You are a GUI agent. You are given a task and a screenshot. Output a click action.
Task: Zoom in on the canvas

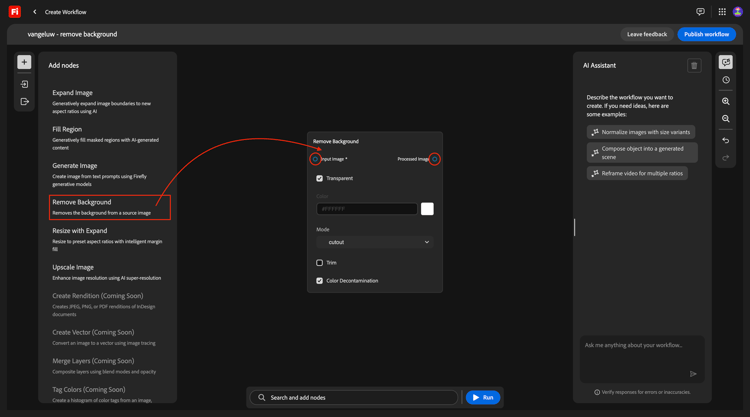coord(726,101)
